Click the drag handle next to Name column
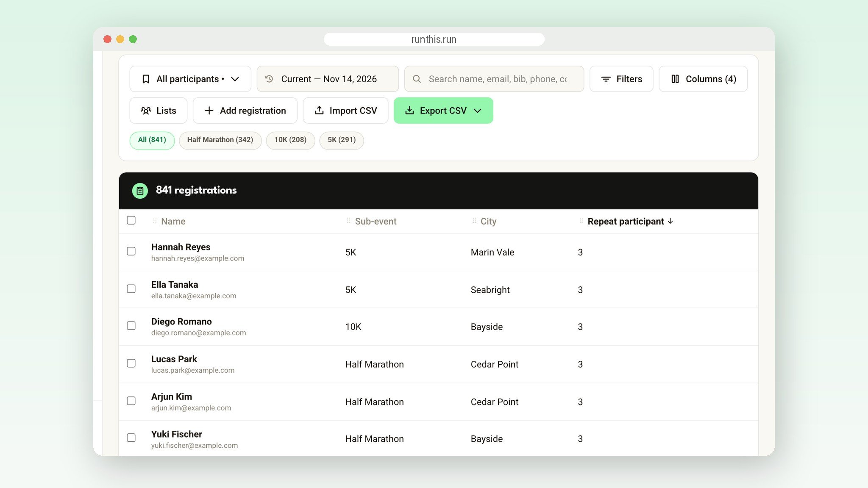The height and width of the screenshot is (488, 868). (x=155, y=221)
